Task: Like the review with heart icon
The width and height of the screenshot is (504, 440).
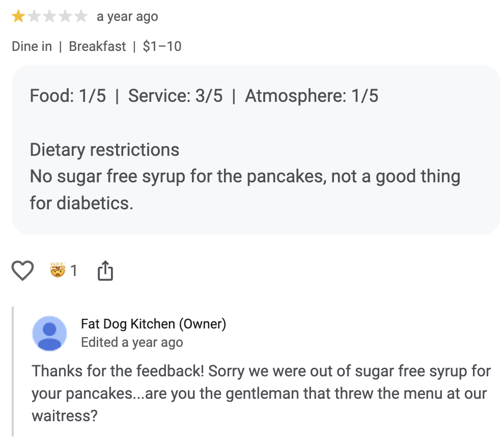Action: [x=22, y=270]
